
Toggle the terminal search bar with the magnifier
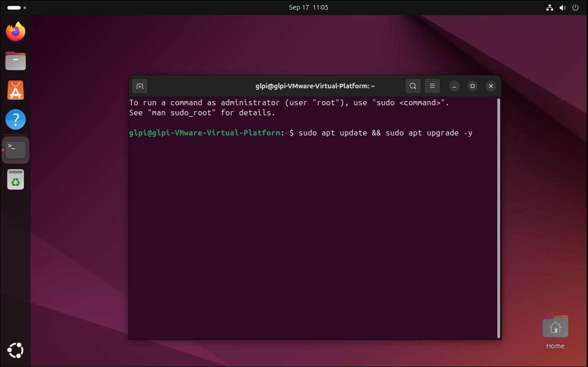[413, 86]
